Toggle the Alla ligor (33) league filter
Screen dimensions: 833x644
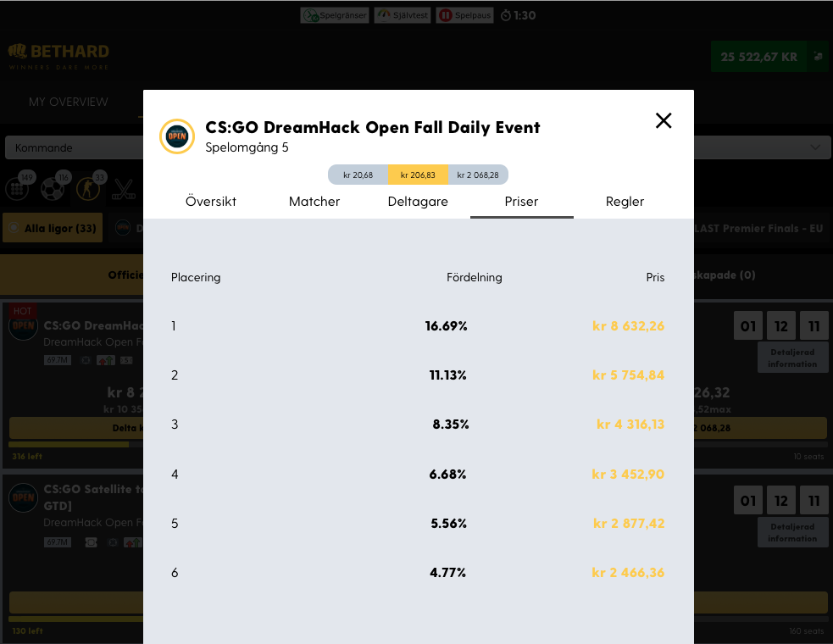(x=53, y=228)
